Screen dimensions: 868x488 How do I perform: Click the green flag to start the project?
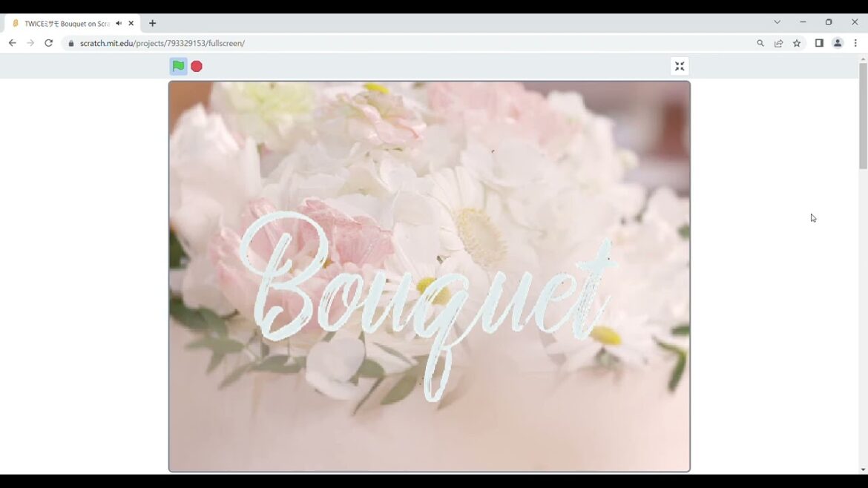[x=178, y=67]
